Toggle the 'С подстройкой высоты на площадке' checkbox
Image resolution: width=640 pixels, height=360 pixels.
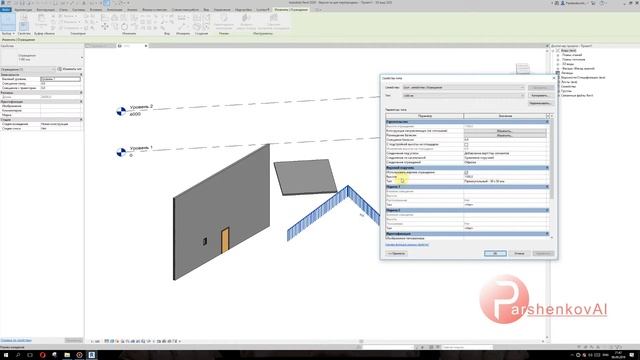[466, 144]
